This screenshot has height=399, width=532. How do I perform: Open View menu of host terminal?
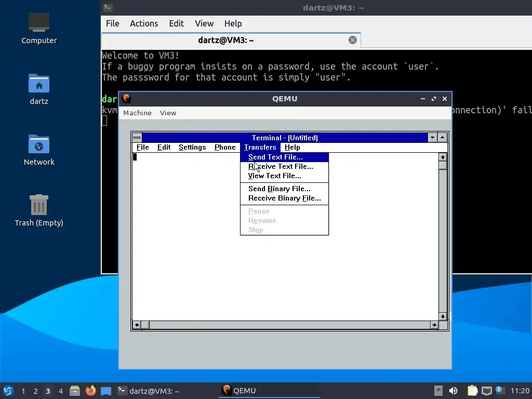(x=204, y=23)
